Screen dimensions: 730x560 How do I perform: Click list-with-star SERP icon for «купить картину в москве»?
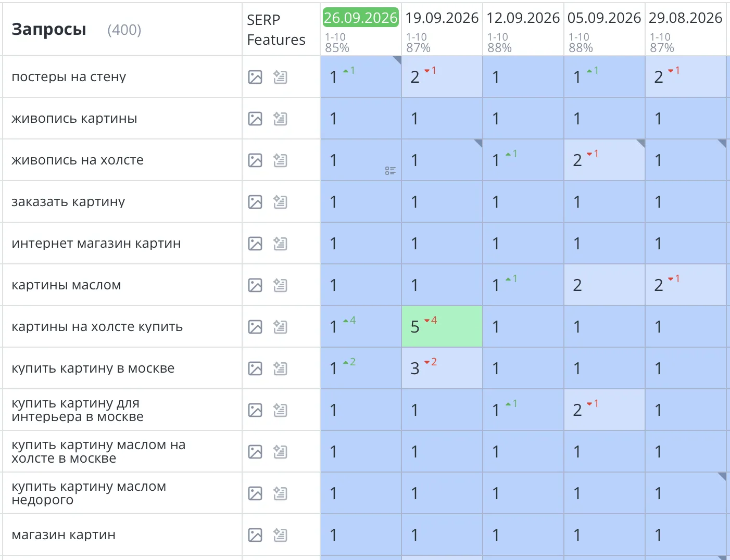pyautogui.click(x=280, y=368)
